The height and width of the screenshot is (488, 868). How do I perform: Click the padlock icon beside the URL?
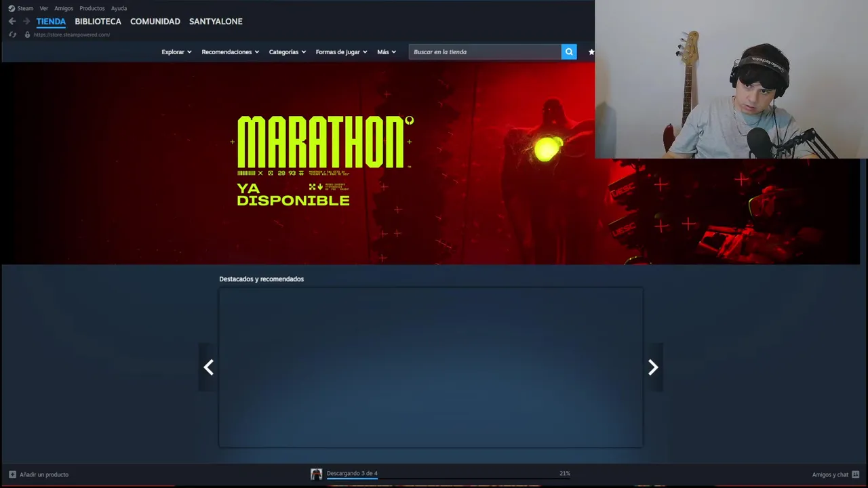pyautogui.click(x=27, y=35)
